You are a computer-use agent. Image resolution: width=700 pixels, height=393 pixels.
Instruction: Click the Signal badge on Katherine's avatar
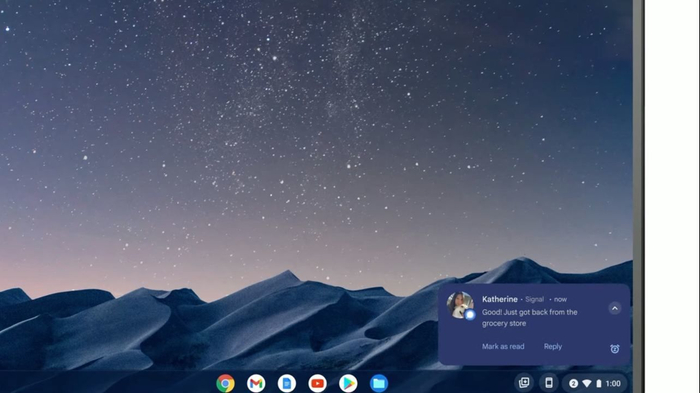click(470, 315)
